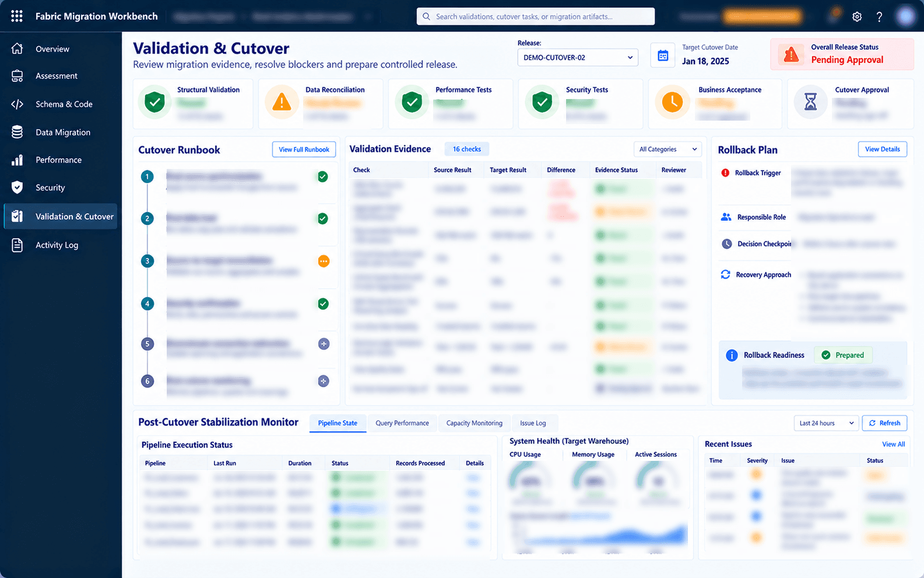Click View All in Recent Issues
Viewport: 924px width, 578px height.
tap(893, 444)
